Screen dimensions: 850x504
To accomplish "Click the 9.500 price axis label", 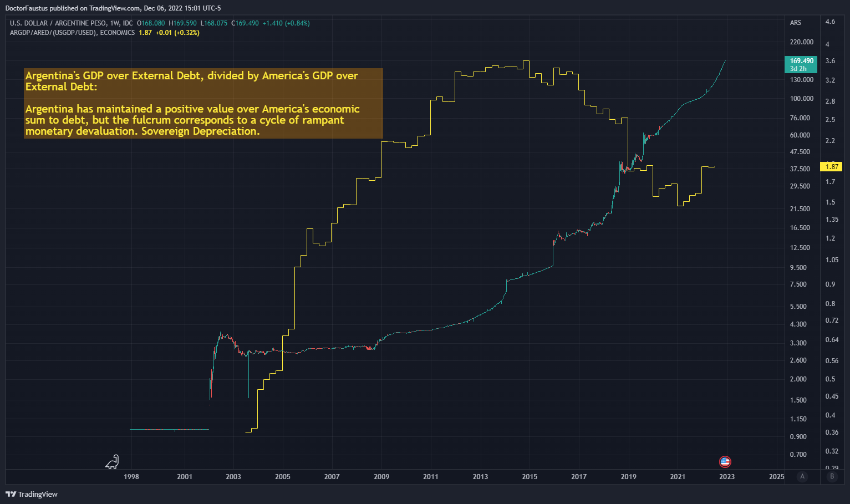I will point(798,268).
